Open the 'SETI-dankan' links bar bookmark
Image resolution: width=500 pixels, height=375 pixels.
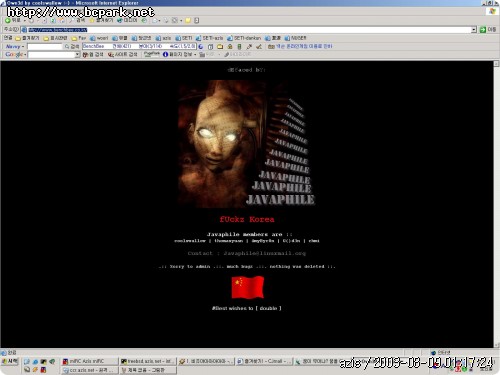tap(244, 38)
